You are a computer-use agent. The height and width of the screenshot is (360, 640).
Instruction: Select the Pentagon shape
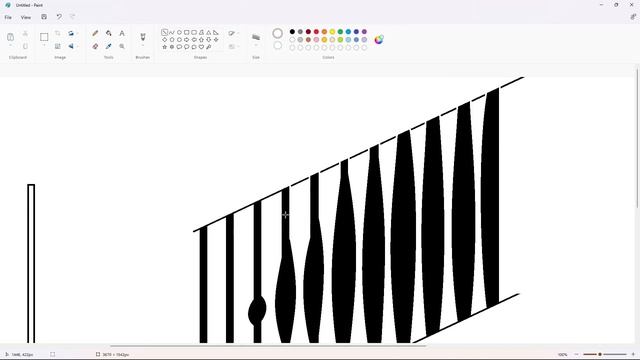coord(172,40)
